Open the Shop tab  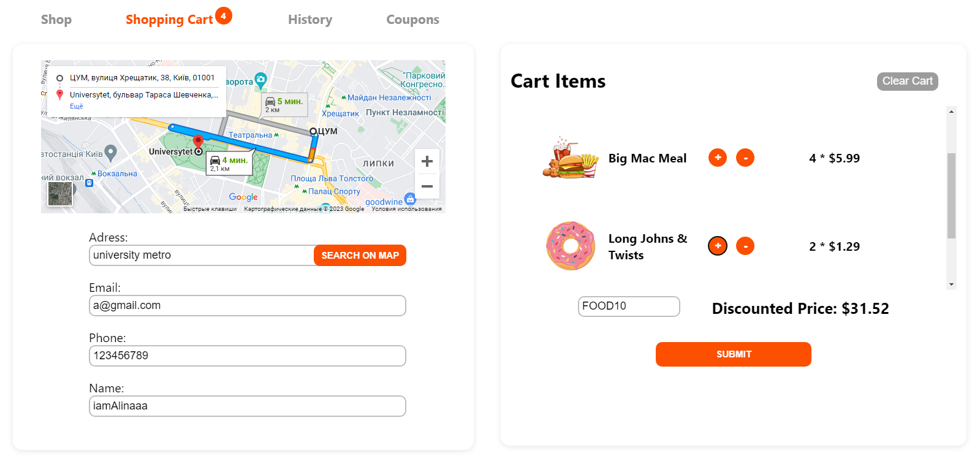56,19
